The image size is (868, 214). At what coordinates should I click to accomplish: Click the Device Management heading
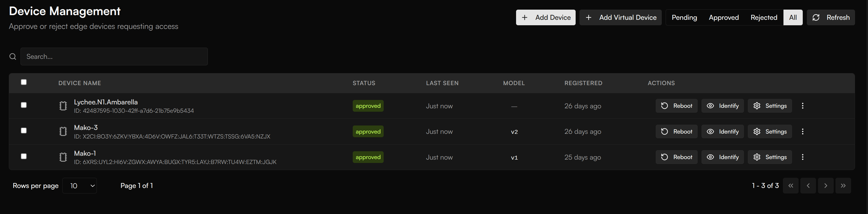[x=65, y=11]
